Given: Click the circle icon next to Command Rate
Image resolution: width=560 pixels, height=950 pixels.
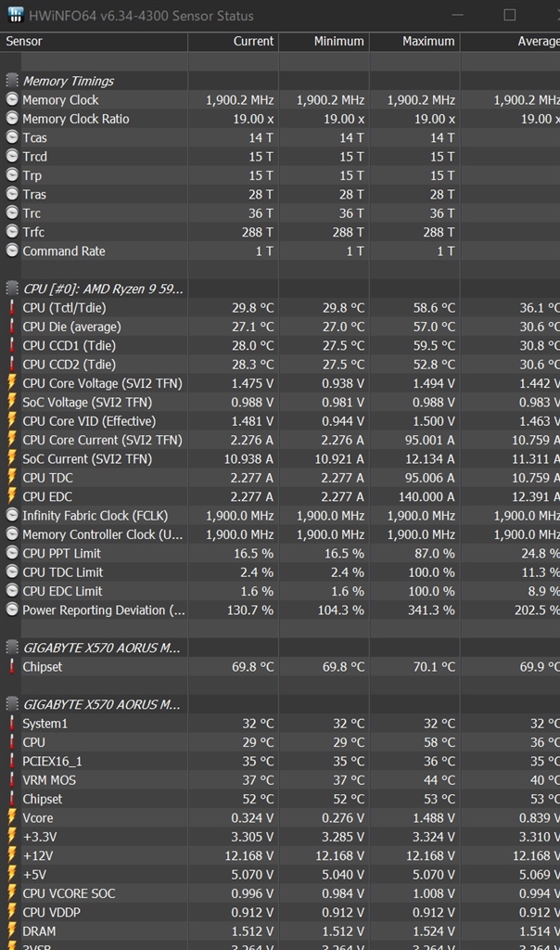Looking at the screenshot, I should [x=11, y=250].
